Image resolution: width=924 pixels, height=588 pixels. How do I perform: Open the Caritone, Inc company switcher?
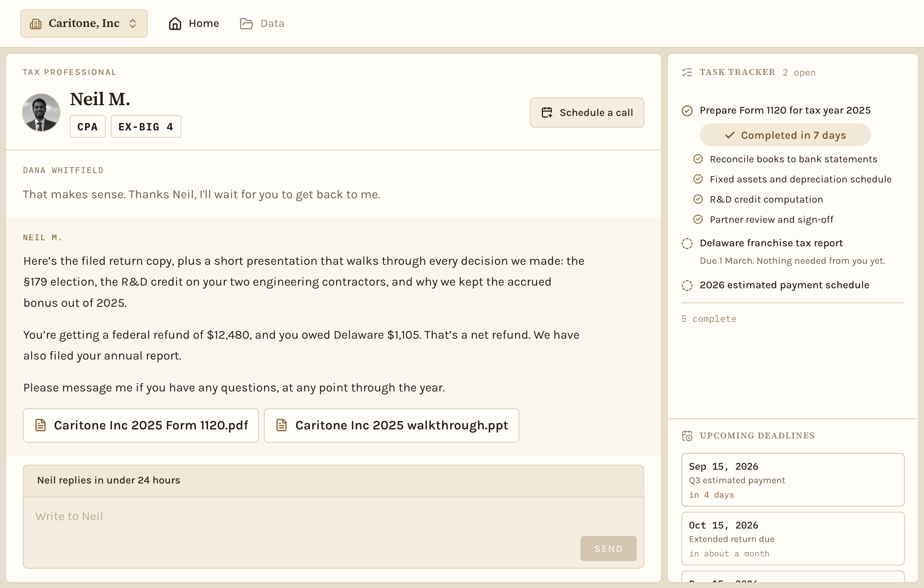point(84,24)
